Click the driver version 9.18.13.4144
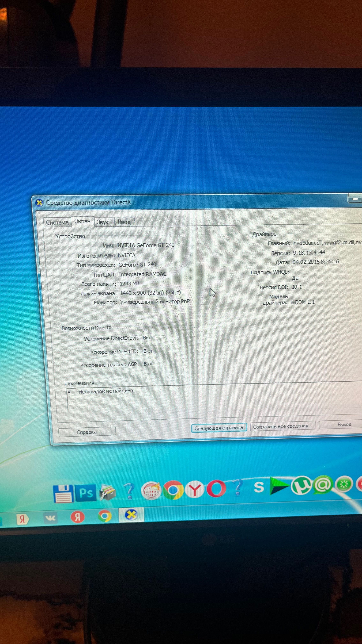The width and height of the screenshot is (362, 644). pos(309,253)
